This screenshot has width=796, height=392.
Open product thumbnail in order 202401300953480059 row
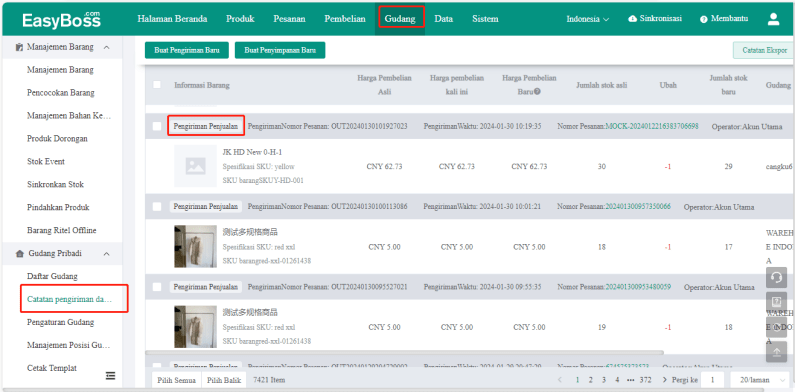(x=195, y=326)
